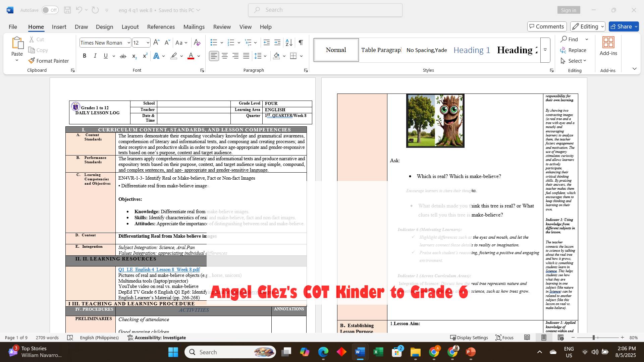Open Add-ins from the ribbon
This screenshot has height=362, width=644.
tap(608, 47)
